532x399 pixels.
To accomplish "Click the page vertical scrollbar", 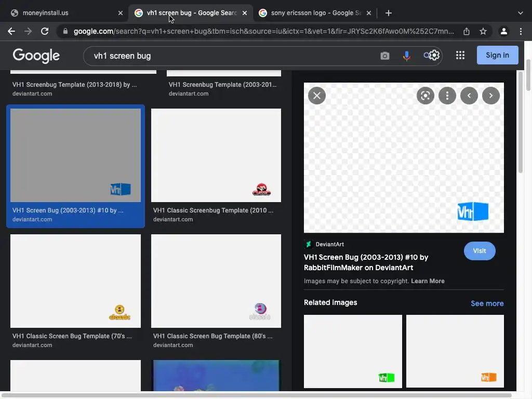I will point(528,75).
